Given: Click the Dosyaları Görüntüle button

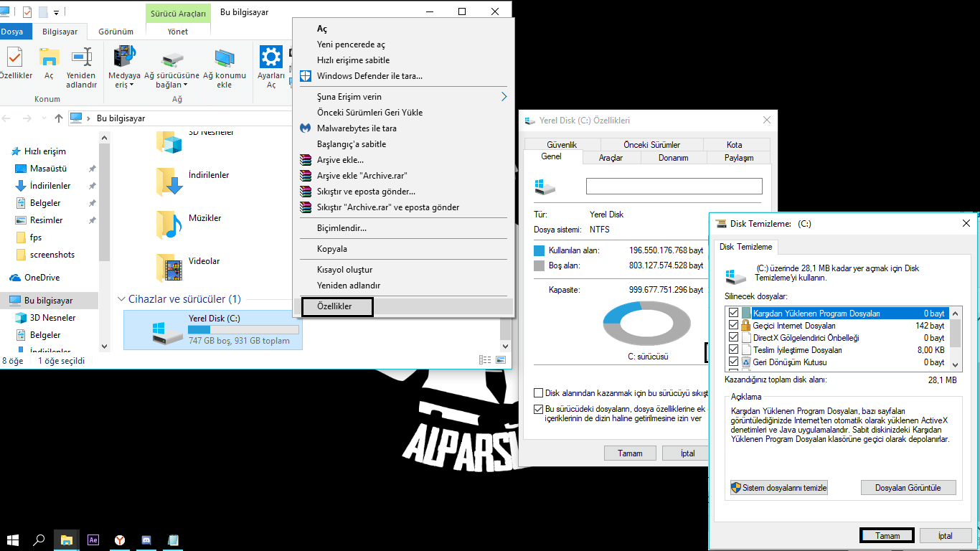Looking at the screenshot, I should [x=909, y=488].
